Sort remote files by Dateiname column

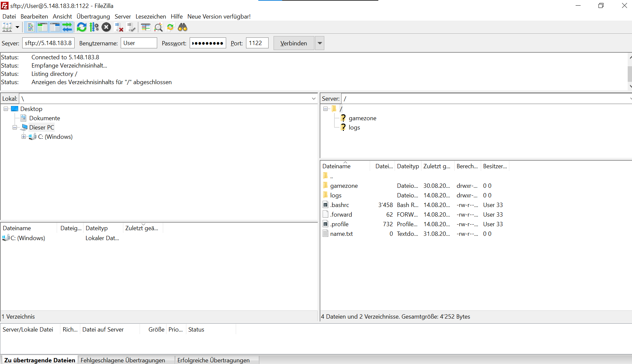coord(345,166)
